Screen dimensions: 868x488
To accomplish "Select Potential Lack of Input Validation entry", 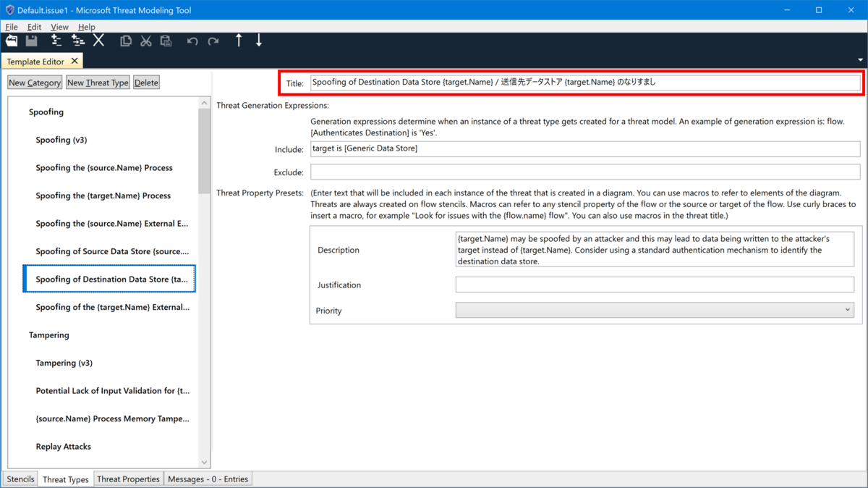I will (x=112, y=391).
